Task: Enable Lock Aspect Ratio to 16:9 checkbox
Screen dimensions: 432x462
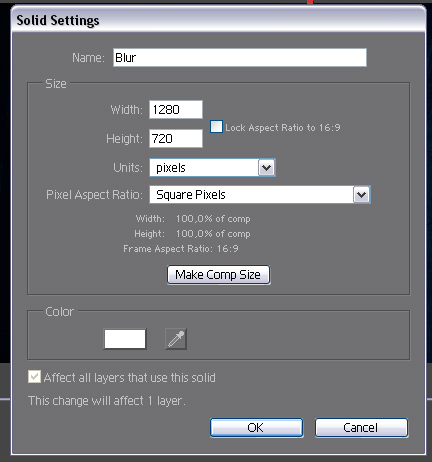Action: coord(216,127)
